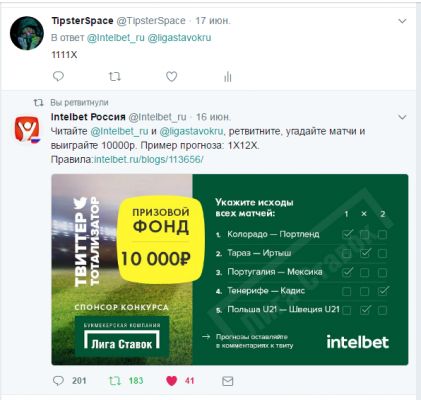Open the Твиттер Тотализатор promo image
421x400 pixels.
pos(230,269)
